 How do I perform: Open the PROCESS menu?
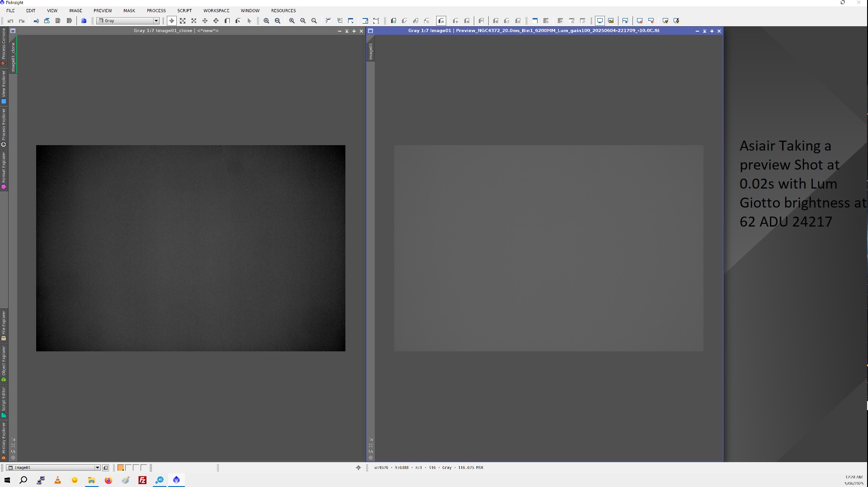point(156,10)
